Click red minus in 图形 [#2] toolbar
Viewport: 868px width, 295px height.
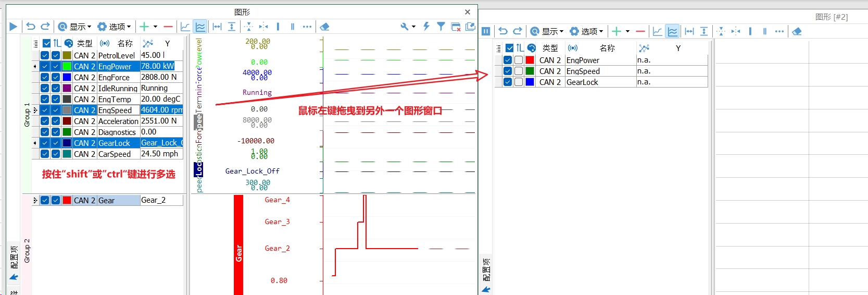(640, 31)
